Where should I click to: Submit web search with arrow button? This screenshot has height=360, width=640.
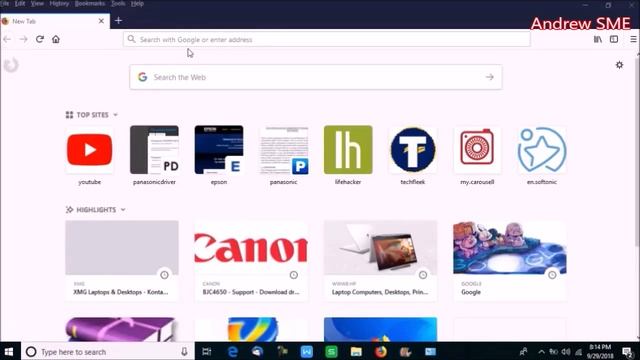(490, 77)
